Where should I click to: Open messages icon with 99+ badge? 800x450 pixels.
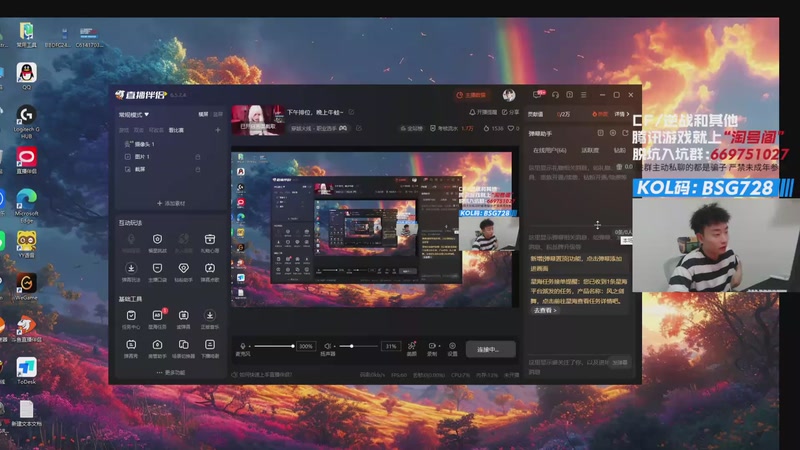538,94
